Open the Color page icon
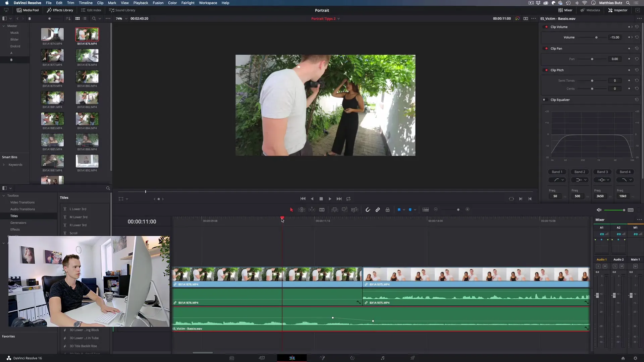This screenshot has height=362, width=644. [352, 358]
